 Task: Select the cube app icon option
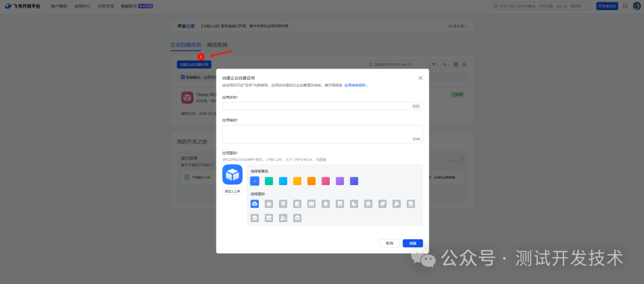255,204
